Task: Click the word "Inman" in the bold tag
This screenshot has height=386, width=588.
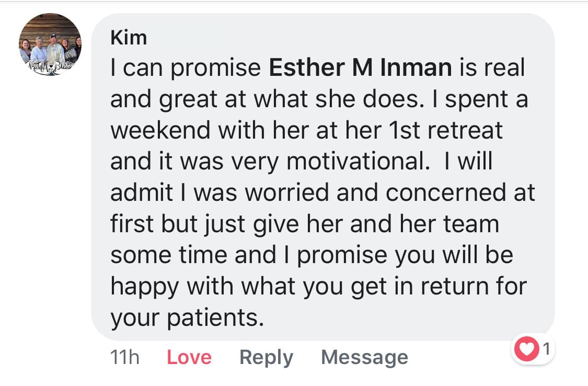Action: [x=416, y=67]
